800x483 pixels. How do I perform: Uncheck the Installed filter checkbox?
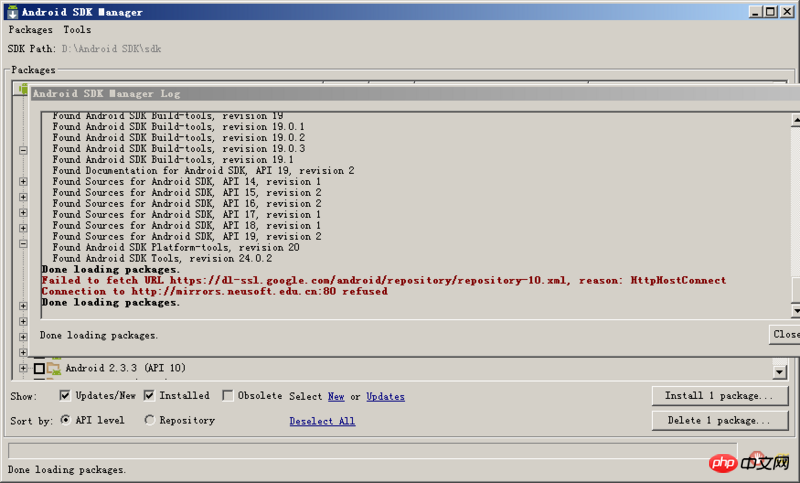pos(149,395)
